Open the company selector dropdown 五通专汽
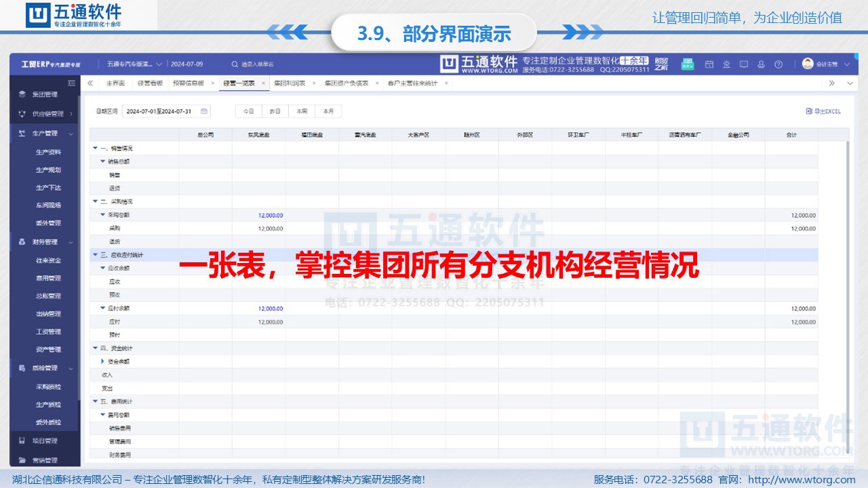Screen dimensions: 868x488 point(134,64)
